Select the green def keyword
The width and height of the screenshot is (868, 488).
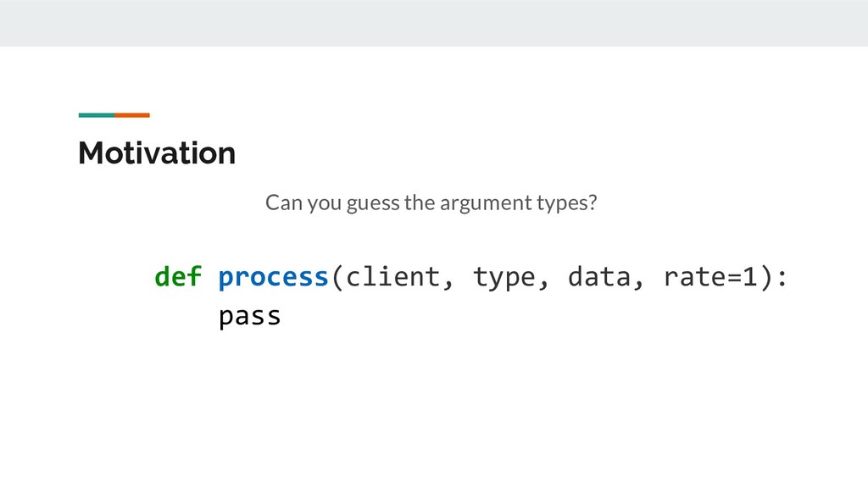(178, 276)
